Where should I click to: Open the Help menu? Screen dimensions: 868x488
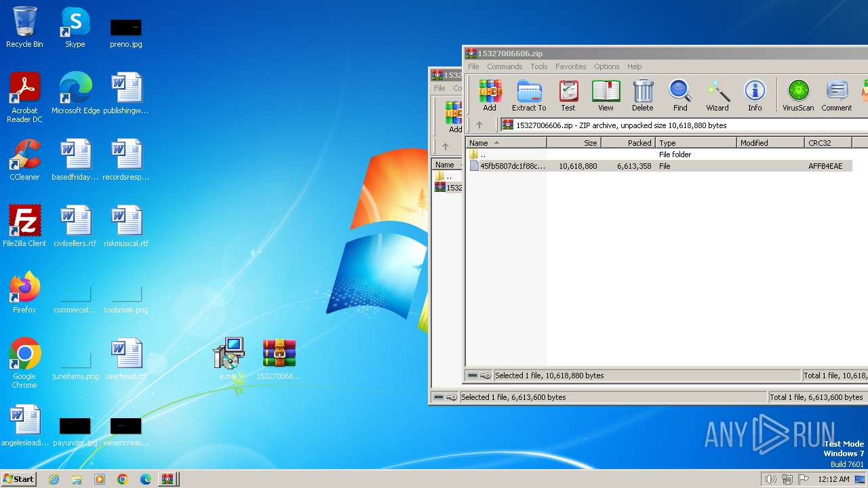click(x=635, y=66)
